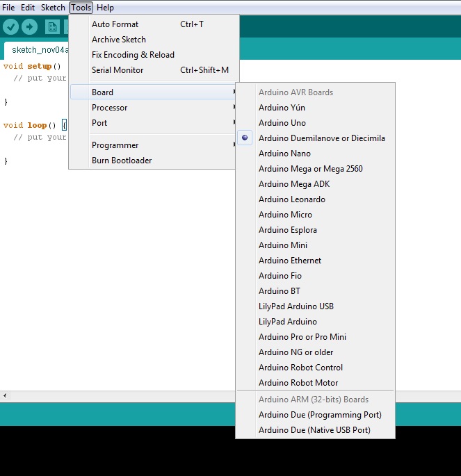Image resolution: width=461 pixels, height=476 pixels.
Task: Click the New sketch toolbar icon
Action: 52,27
